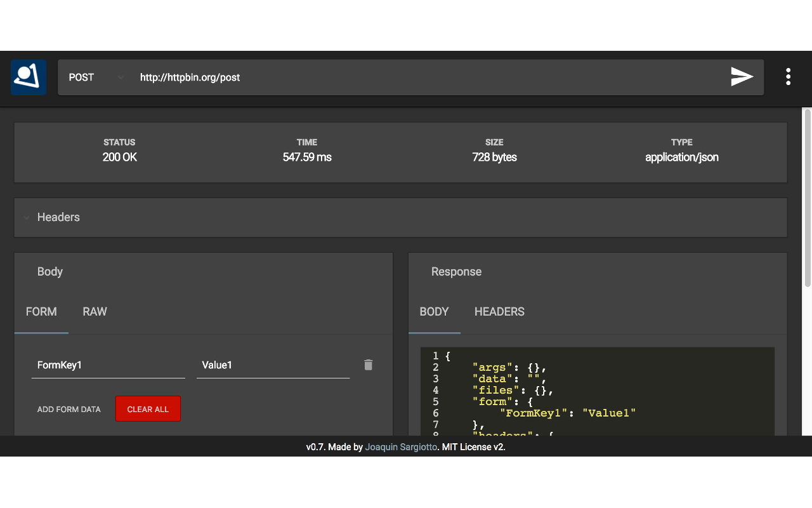812x508 pixels.
Task: Select the FORM body tab
Action: click(x=41, y=312)
